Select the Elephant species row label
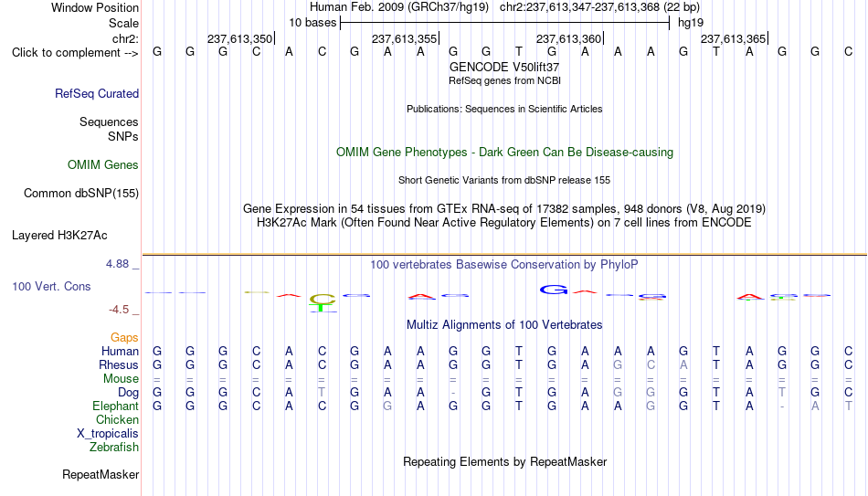Viewport: 868px width, 496px height. [x=116, y=406]
